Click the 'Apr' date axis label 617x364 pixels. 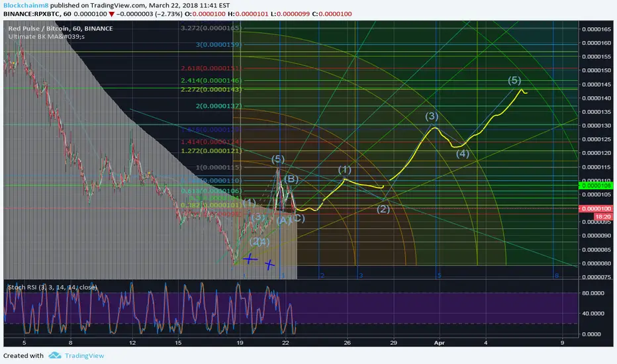coord(440,343)
